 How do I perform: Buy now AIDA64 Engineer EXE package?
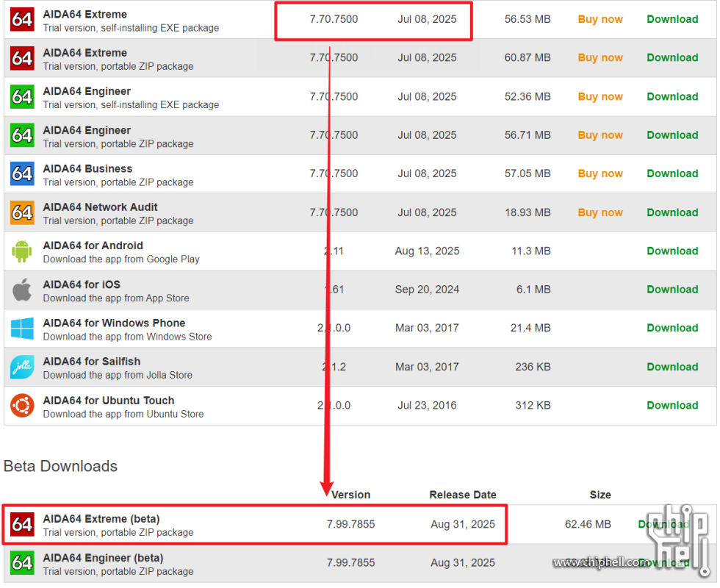click(600, 97)
